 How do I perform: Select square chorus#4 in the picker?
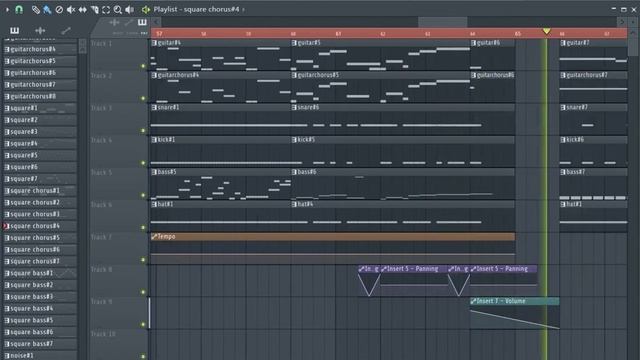pos(40,226)
